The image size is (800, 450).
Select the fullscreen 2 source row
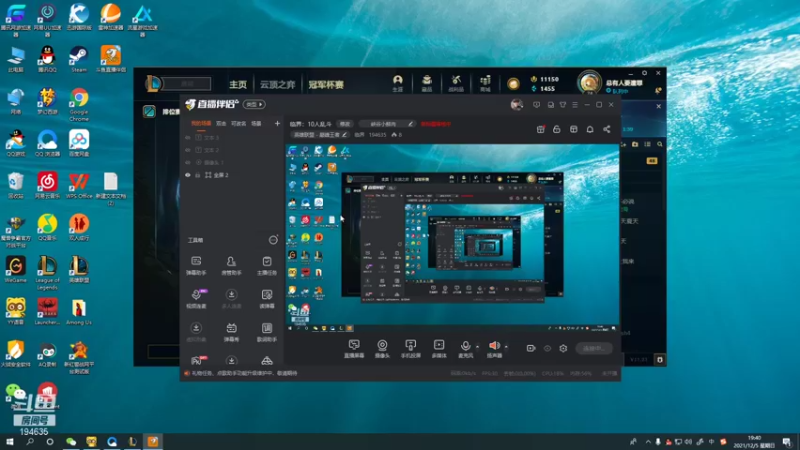(232, 175)
